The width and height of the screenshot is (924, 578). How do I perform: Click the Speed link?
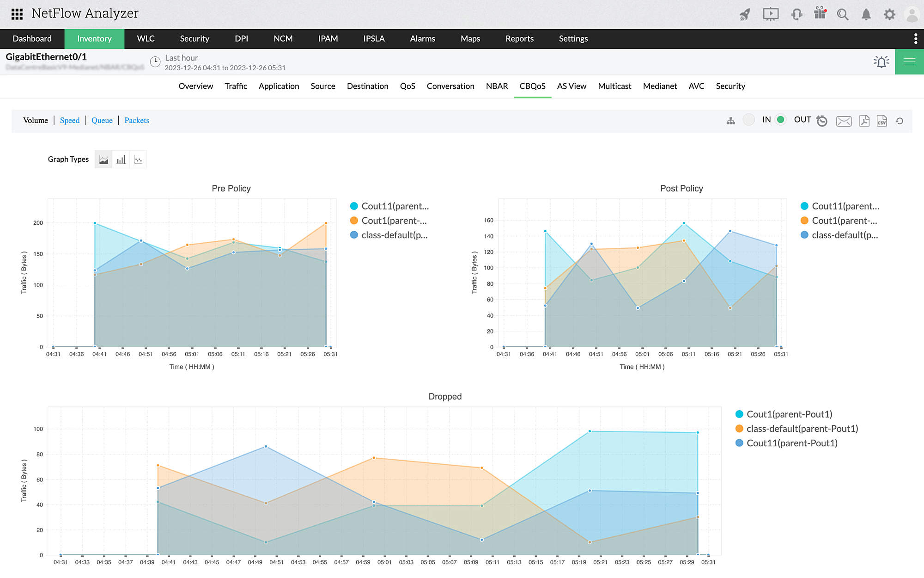[x=70, y=120]
